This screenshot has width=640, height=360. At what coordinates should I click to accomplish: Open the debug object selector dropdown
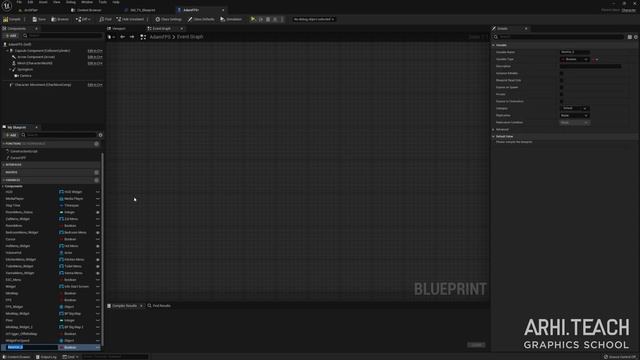point(313,19)
